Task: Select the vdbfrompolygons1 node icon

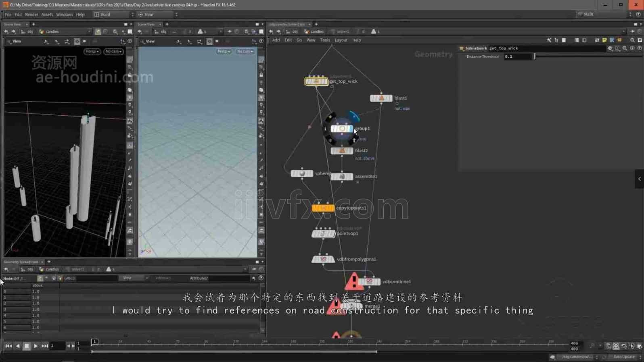Action: (x=323, y=259)
